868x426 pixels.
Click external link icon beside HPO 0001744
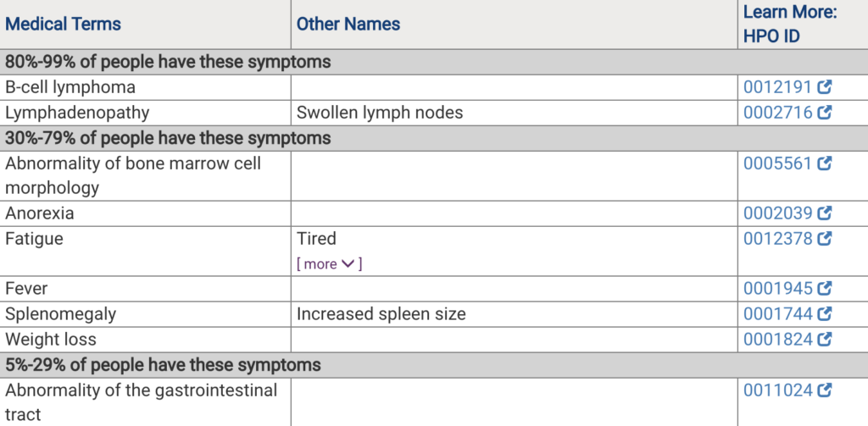[x=825, y=313]
